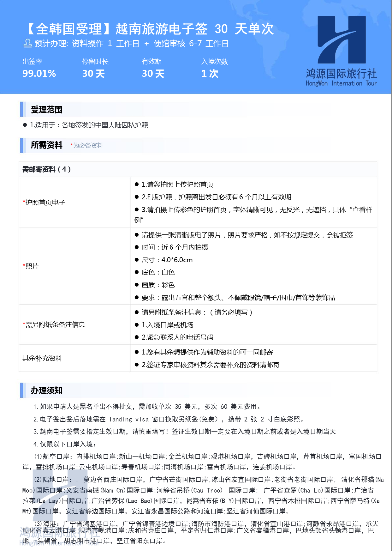Select the title 越南旅游电子签 30 天单次
This screenshot has height=551, width=392.
tap(195, 29)
